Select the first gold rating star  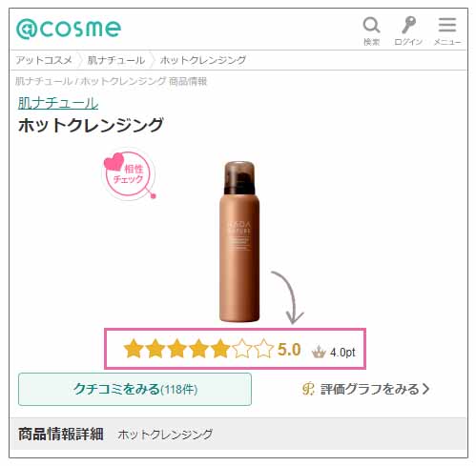click(x=134, y=349)
